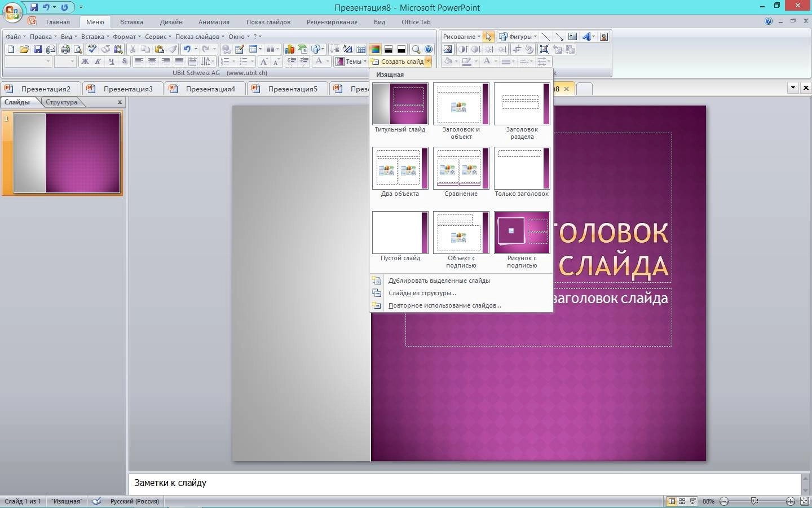Image resolution: width=812 pixels, height=508 pixels.
Task: Click fit slide to window icon
Action: tap(805, 501)
